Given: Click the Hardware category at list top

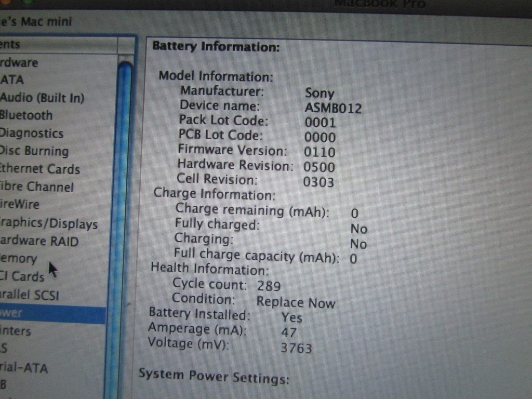Looking at the screenshot, I should (19, 62).
